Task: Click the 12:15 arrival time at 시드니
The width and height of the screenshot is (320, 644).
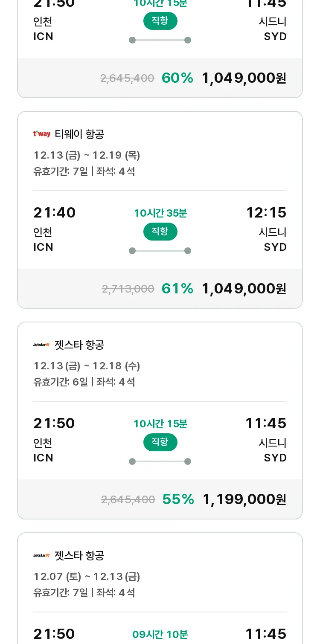Action: [x=266, y=212]
